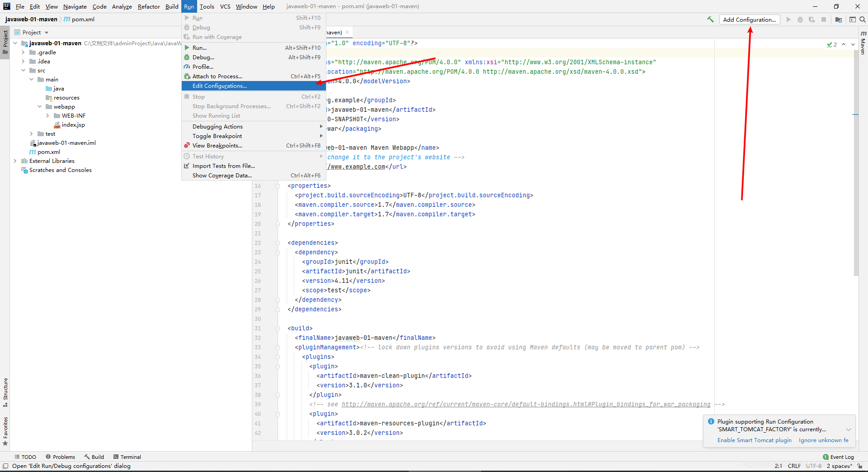
Task: Click CRLF line separator in status bar
Action: (794, 466)
